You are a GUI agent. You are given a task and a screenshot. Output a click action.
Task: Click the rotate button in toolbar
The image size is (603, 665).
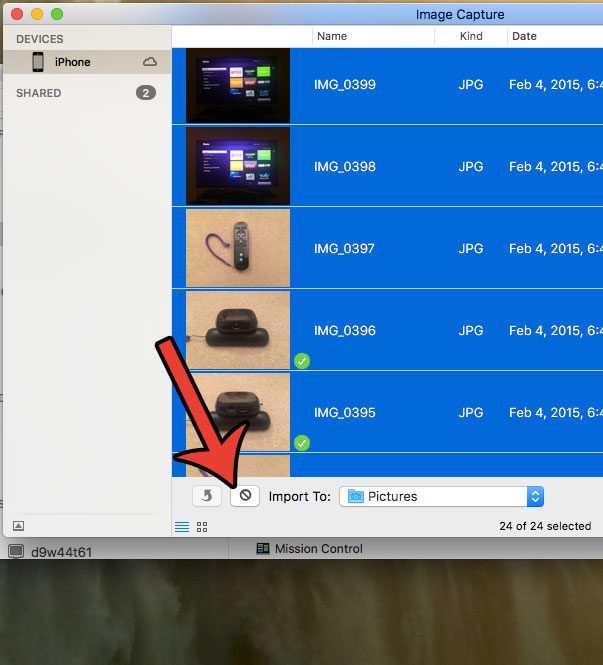point(207,496)
